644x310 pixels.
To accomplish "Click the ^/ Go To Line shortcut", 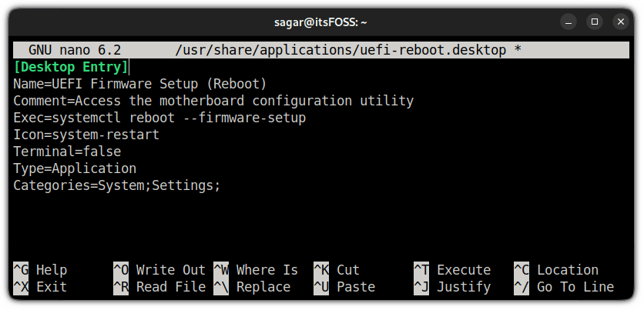I will 564,287.
